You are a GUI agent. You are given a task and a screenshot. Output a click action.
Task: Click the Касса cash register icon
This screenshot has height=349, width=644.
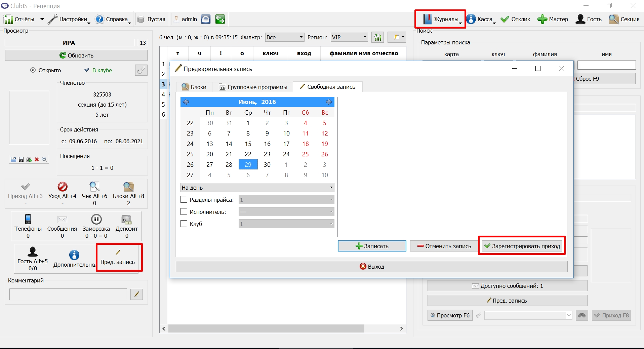click(x=471, y=19)
